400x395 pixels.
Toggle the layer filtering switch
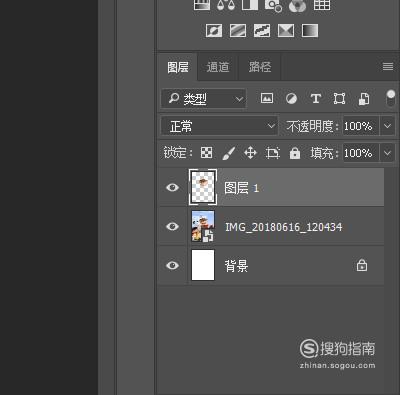[391, 98]
